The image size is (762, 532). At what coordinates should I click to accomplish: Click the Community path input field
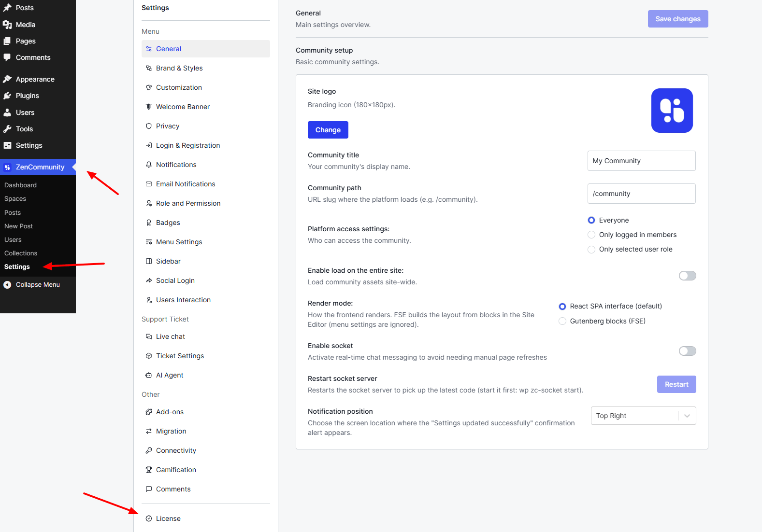tap(642, 194)
